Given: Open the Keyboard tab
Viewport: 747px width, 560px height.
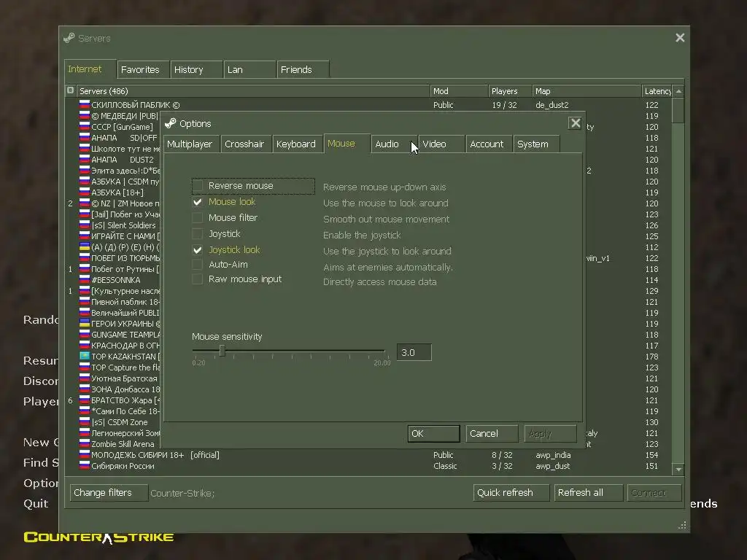Looking at the screenshot, I should [297, 144].
